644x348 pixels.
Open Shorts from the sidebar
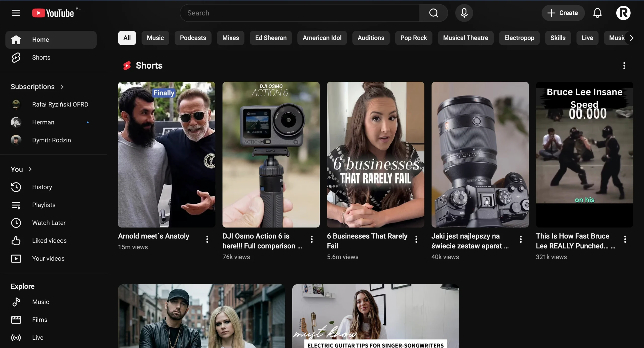click(x=41, y=58)
